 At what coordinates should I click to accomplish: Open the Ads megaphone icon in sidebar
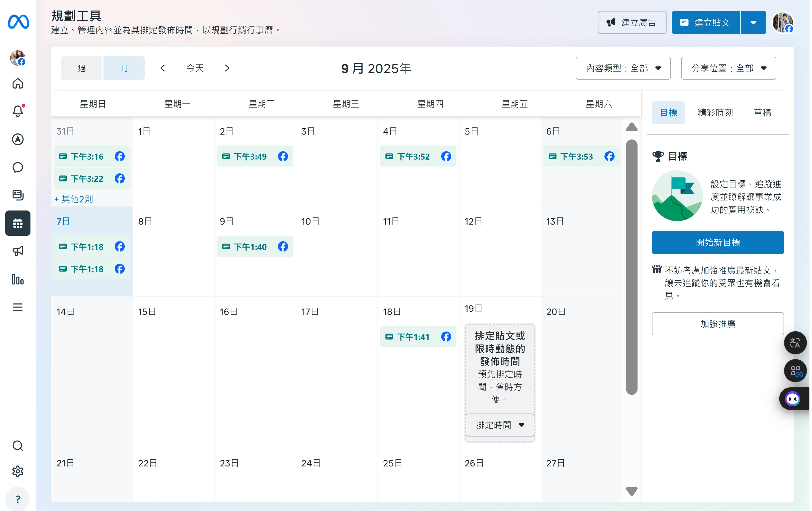(x=18, y=251)
